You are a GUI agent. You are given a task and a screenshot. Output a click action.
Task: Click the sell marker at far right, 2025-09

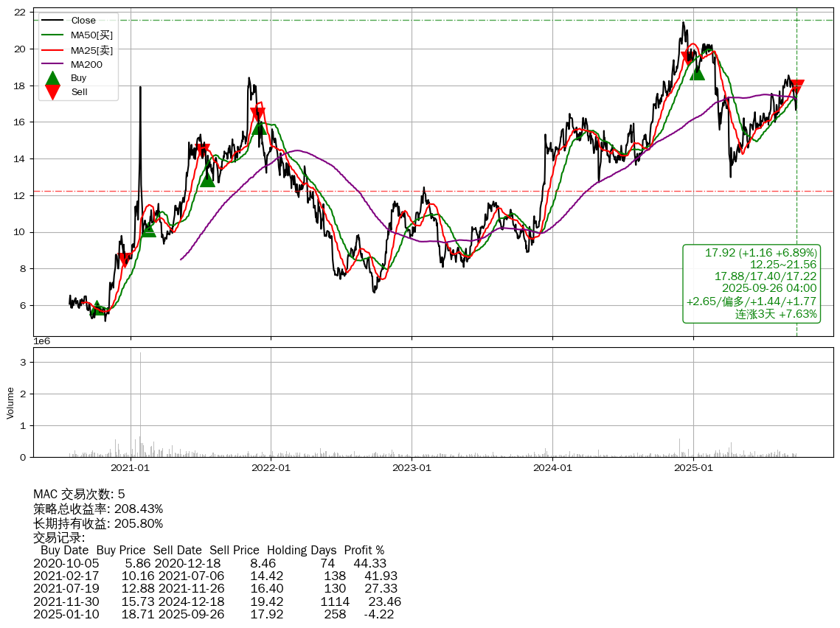click(796, 87)
